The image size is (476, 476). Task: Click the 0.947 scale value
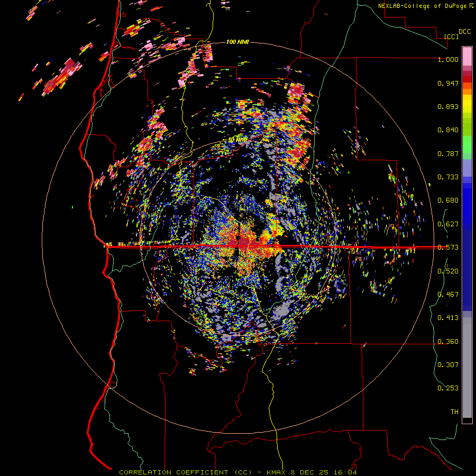[448, 83]
